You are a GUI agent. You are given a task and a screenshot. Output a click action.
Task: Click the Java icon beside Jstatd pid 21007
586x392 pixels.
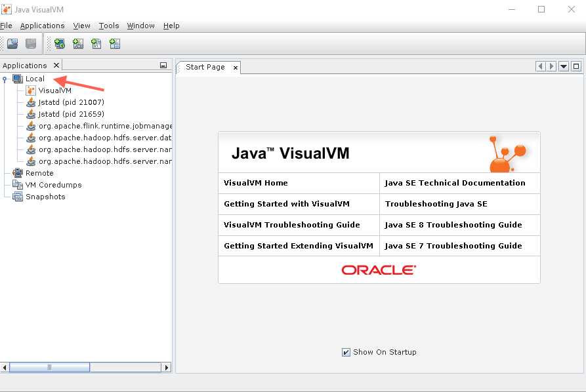point(31,102)
